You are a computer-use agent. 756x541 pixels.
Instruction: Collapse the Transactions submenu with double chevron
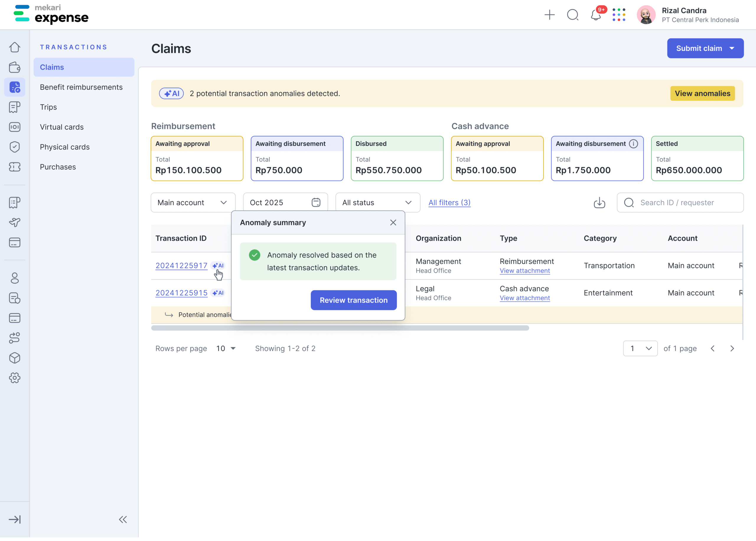click(x=123, y=519)
